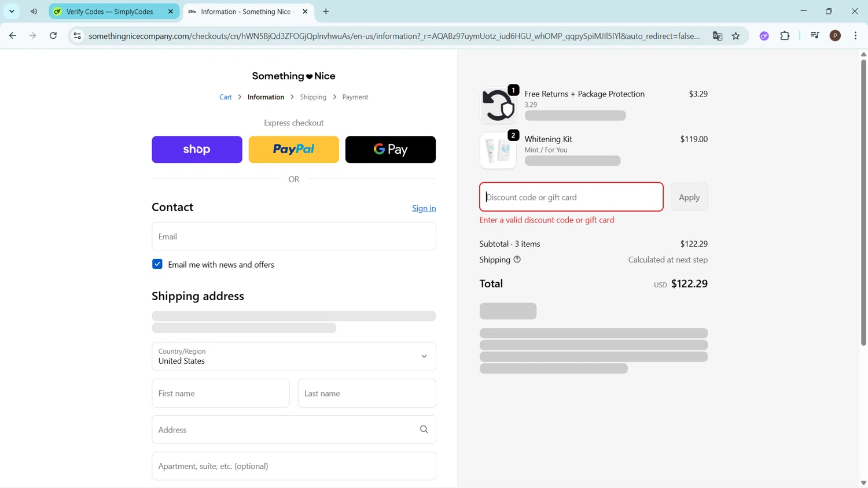
Task: Mute tab audio speaker icon
Action: point(34,12)
